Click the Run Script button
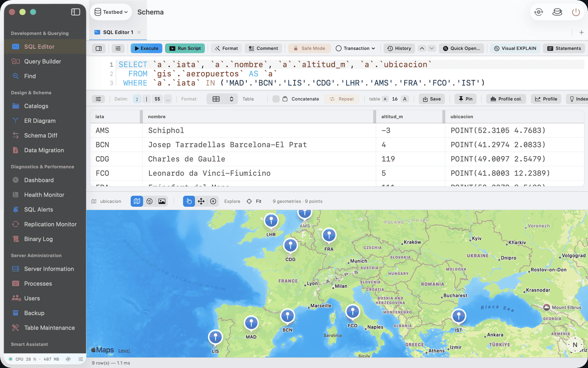The width and height of the screenshot is (588, 368). pyautogui.click(x=185, y=48)
